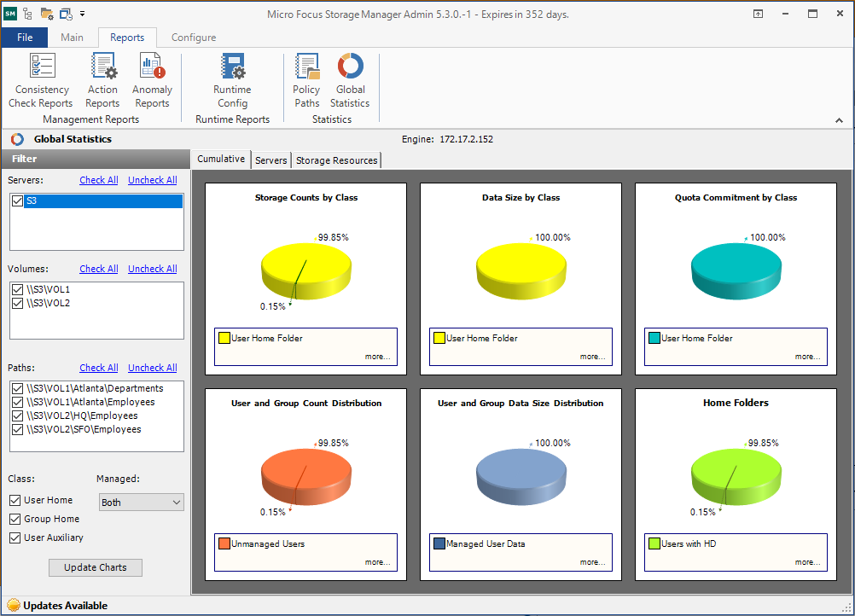Open Consistency Check Reports
The image size is (855, 616).
pyautogui.click(x=41, y=80)
